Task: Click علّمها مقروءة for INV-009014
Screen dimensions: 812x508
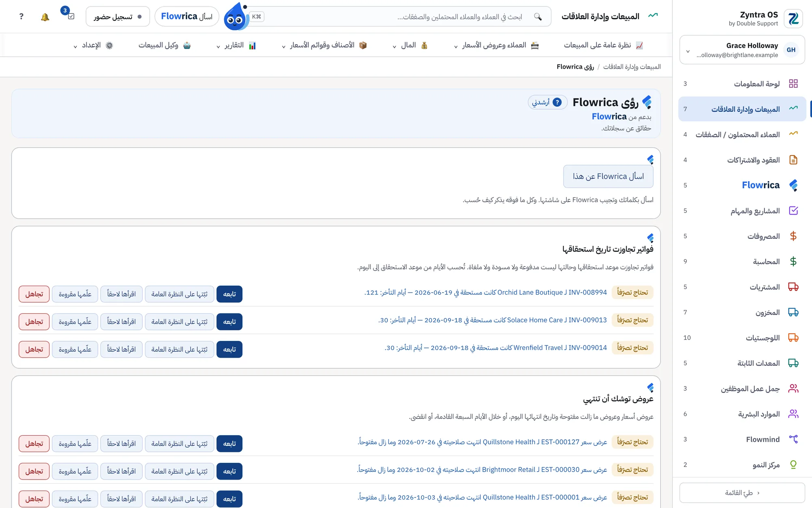Action: (75, 350)
